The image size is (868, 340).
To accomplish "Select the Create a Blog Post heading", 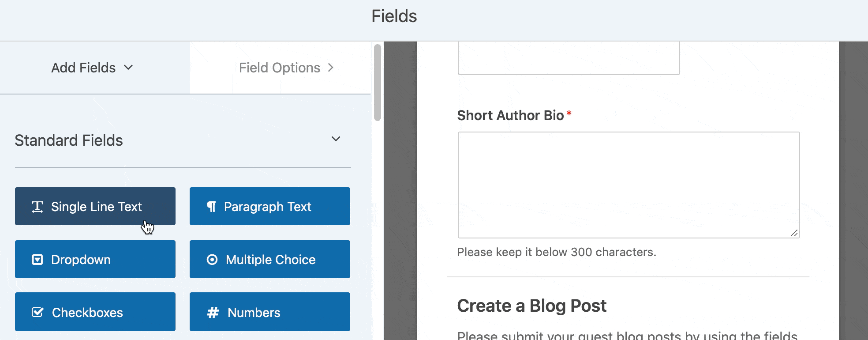I will click(531, 306).
